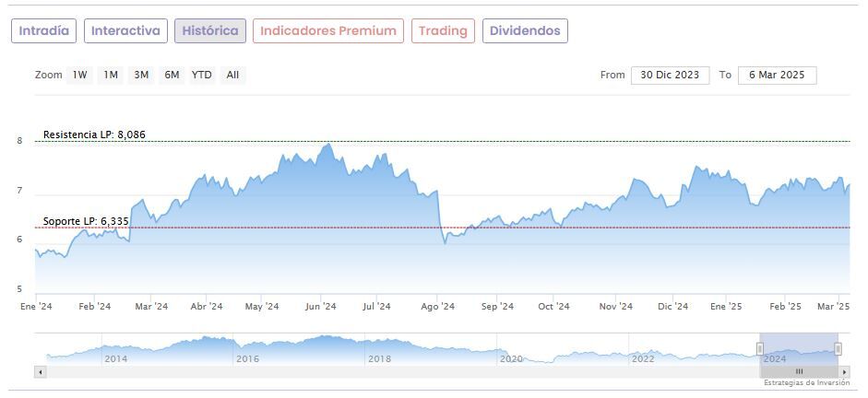Viewport: 868px width, 398px height.
Task: Grab the navigator left range handle
Action: coord(760,348)
